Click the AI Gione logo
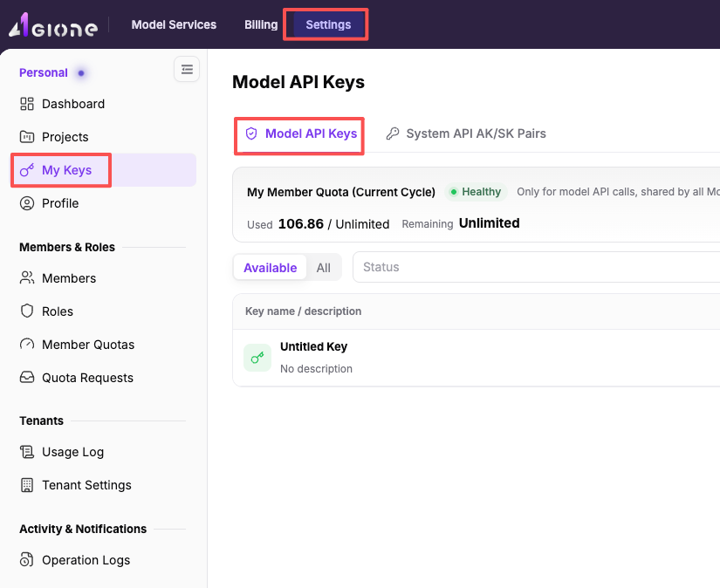Screen dimensions: 720x588 [53, 25]
